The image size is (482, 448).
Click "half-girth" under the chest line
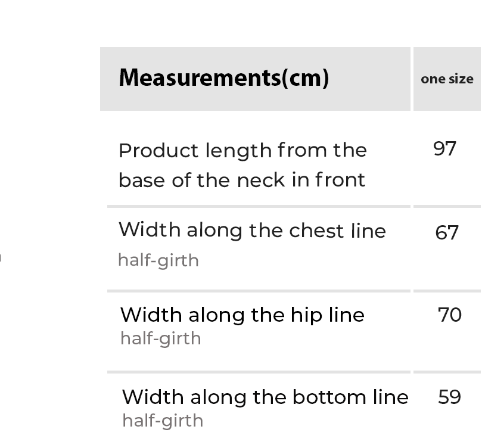point(158,260)
